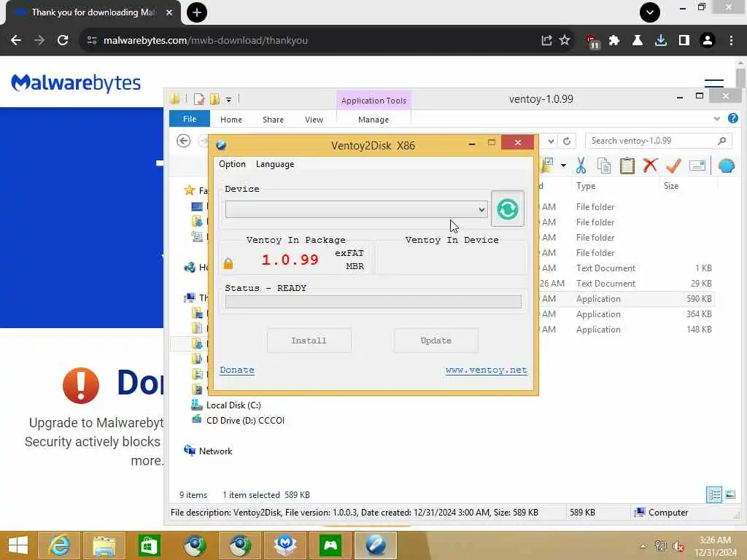Click the Rename icon in Explorer toolbar
This screenshot has height=560, width=747.
[697, 166]
